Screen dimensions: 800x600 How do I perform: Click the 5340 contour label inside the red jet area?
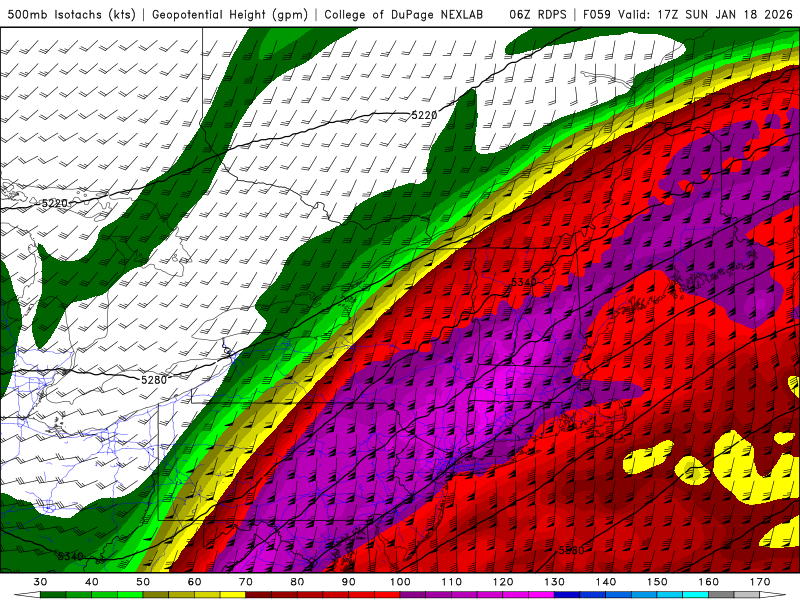point(523,282)
